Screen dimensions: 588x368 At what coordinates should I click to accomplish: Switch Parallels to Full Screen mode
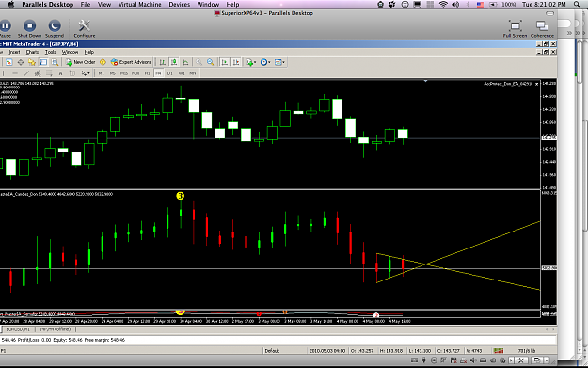click(x=515, y=28)
